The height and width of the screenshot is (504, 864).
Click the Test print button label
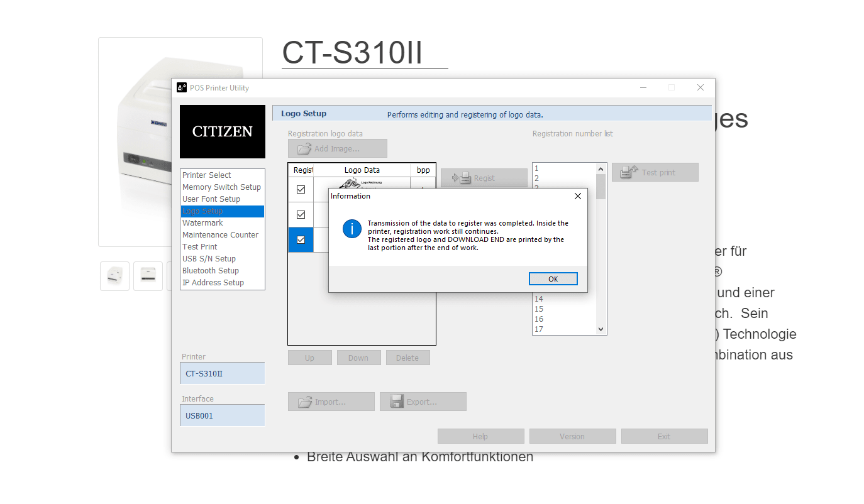(x=658, y=173)
